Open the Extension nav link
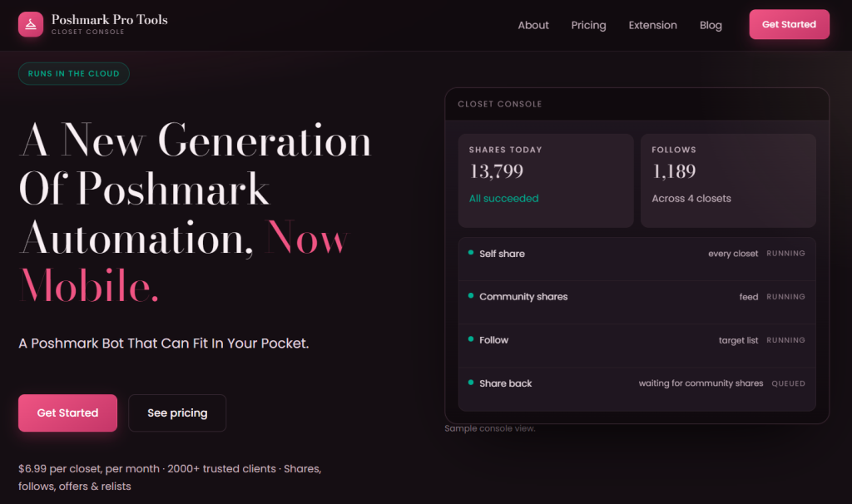The width and height of the screenshot is (852, 504). [x=652, y=25]
